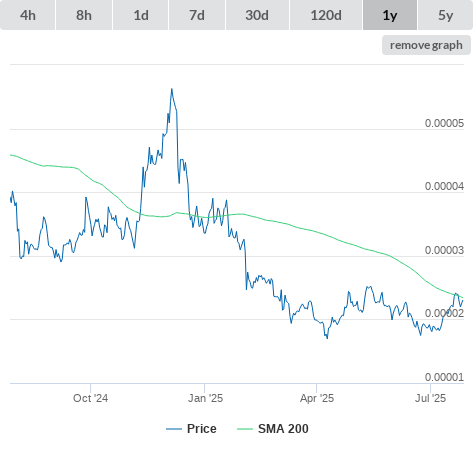Click the 0.00001 price axis label
The height and width of the screenshot is (455, 474).
[444, 377]
